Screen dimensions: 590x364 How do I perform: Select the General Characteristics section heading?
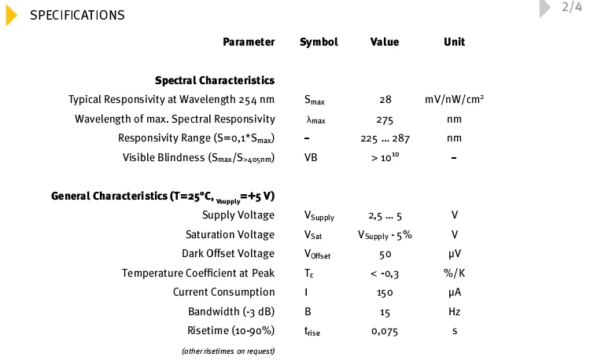click(163, 196)
